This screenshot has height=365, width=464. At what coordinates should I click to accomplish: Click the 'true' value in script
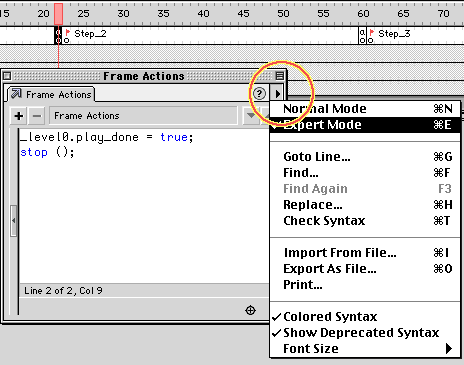[174, 137]
